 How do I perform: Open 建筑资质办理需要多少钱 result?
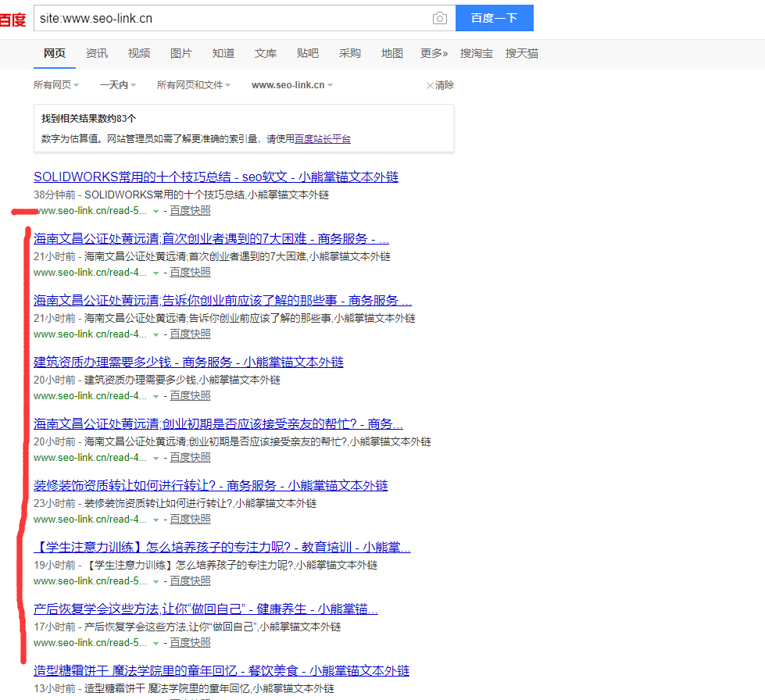coord(189,362)
